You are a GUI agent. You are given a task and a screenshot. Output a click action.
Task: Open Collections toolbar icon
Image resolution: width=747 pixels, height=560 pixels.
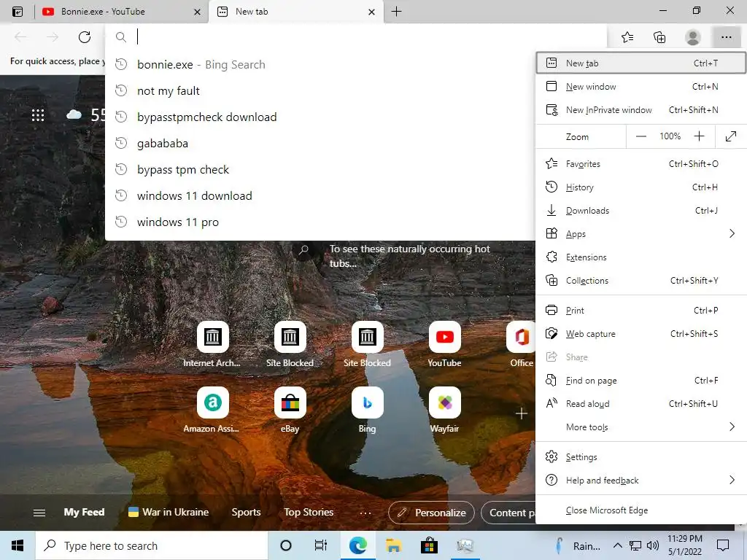pyautogui.click(x=659, y=37)
